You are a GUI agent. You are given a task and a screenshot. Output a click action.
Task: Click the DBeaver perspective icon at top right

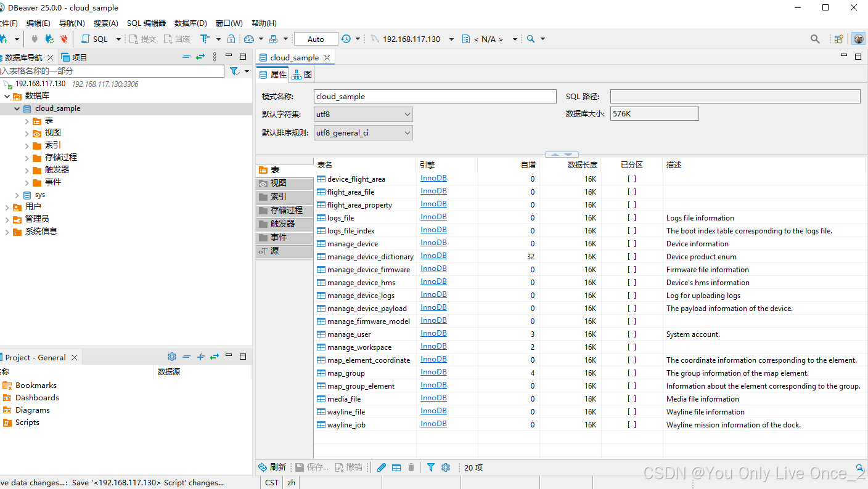858,39
